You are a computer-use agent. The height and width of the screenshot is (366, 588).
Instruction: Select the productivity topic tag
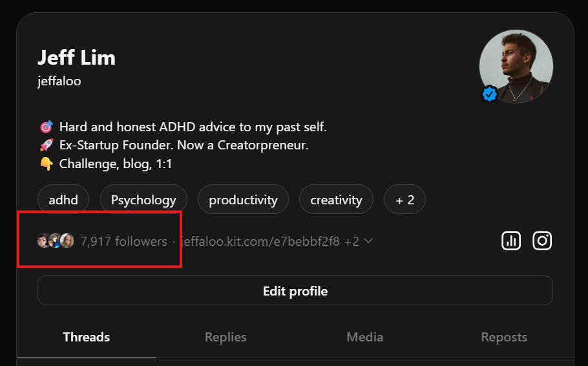[x=243, y=200]
